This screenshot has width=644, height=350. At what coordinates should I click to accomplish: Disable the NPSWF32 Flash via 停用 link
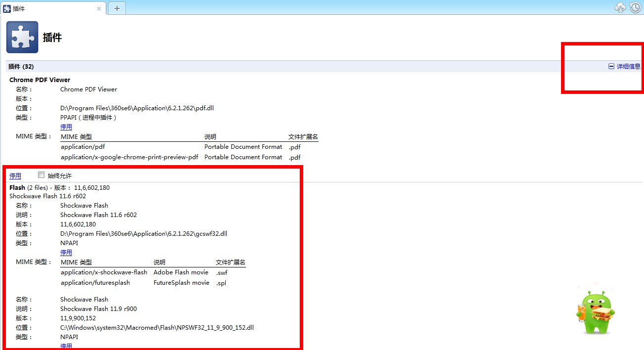pos(66,346)
